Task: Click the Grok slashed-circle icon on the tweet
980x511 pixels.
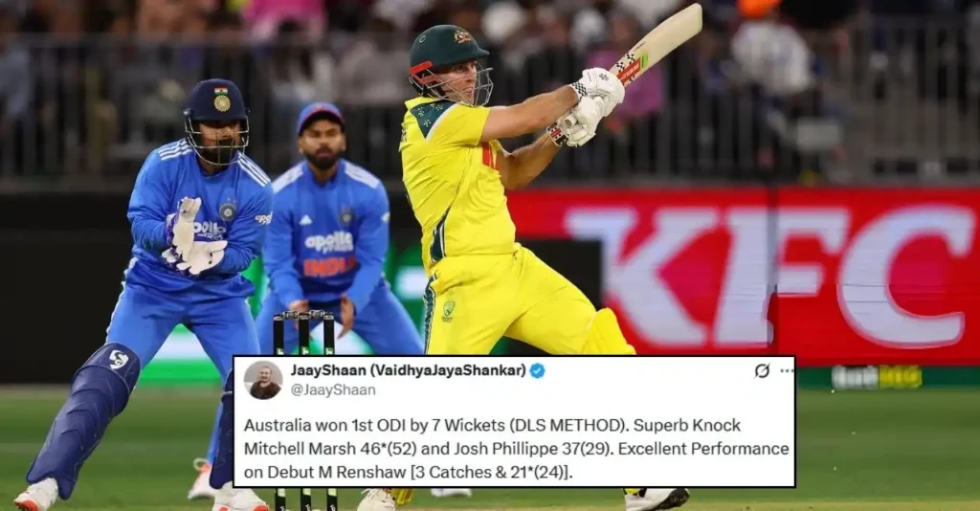Action: click(761, 370)
